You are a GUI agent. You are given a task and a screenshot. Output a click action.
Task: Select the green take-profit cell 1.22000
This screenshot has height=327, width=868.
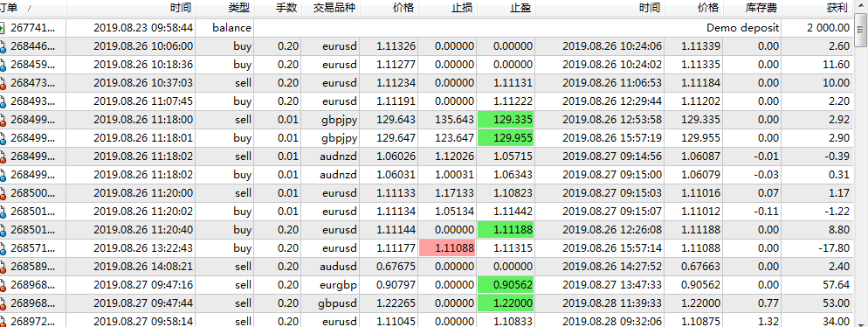[x=506, y=303]
